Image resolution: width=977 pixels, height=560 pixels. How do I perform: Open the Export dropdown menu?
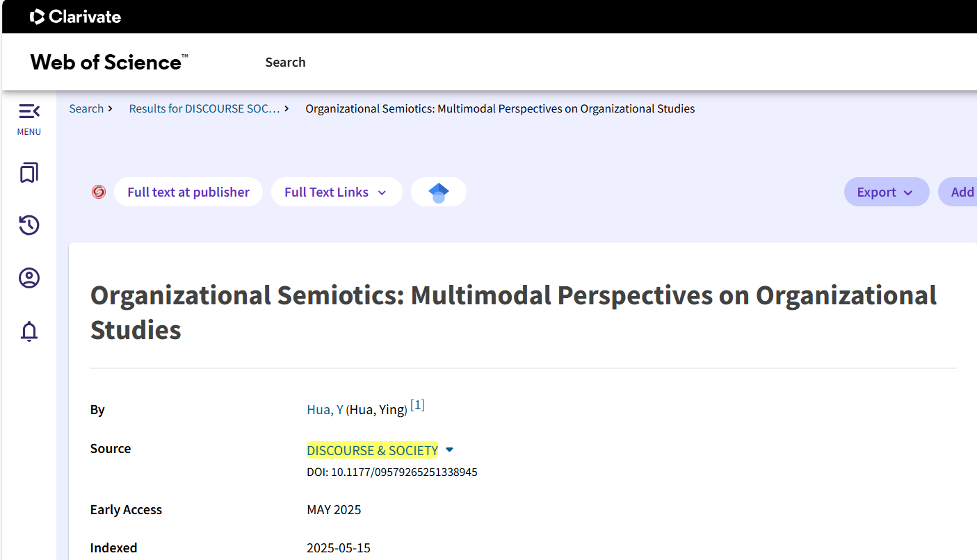(x=886, y=192)
